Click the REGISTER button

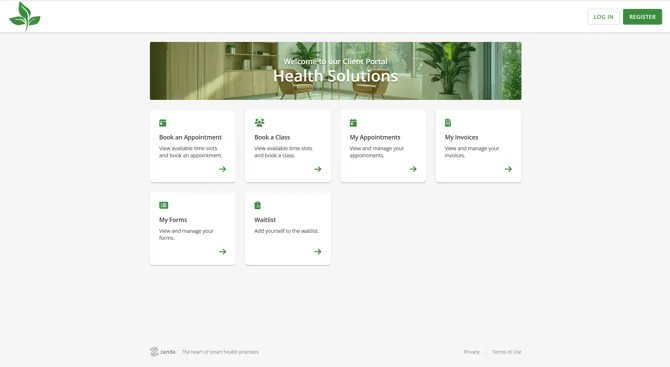[x=642, y=17]
